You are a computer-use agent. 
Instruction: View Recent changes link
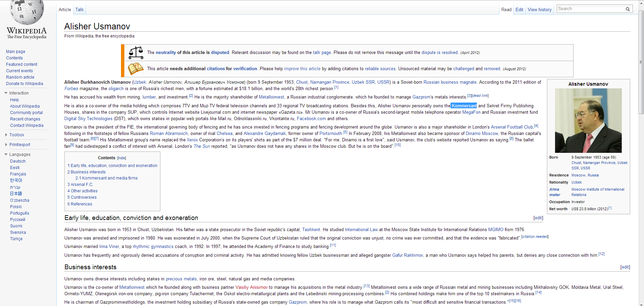25,119
